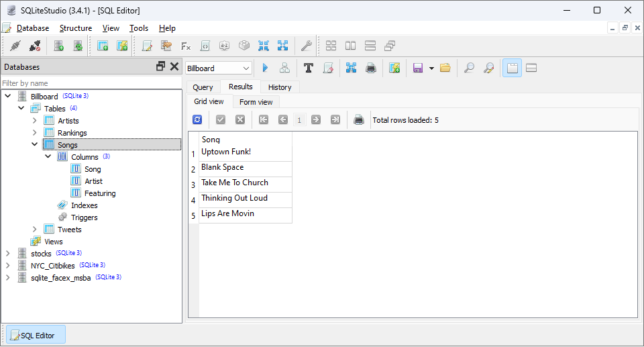Image resolution: width=644 pixels, height=347 pixels.
Task: Click the Refresh database schema icon
Action: click(78, 46)
